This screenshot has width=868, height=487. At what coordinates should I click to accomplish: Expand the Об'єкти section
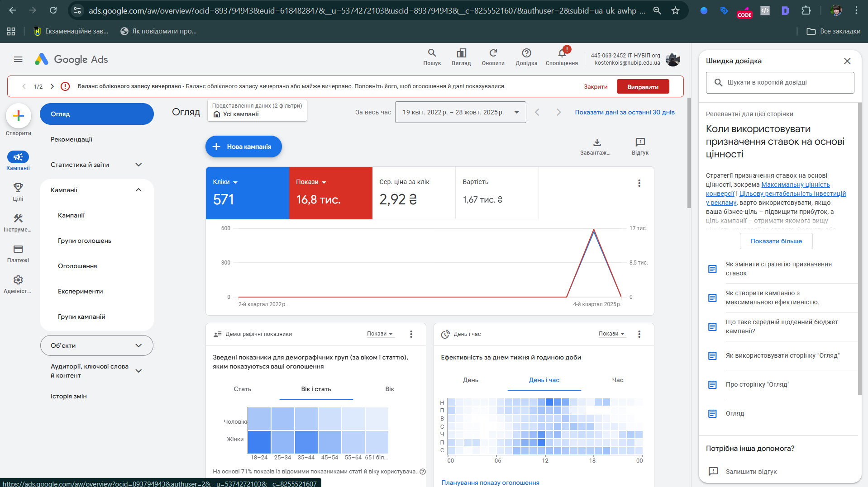[138, 345]
